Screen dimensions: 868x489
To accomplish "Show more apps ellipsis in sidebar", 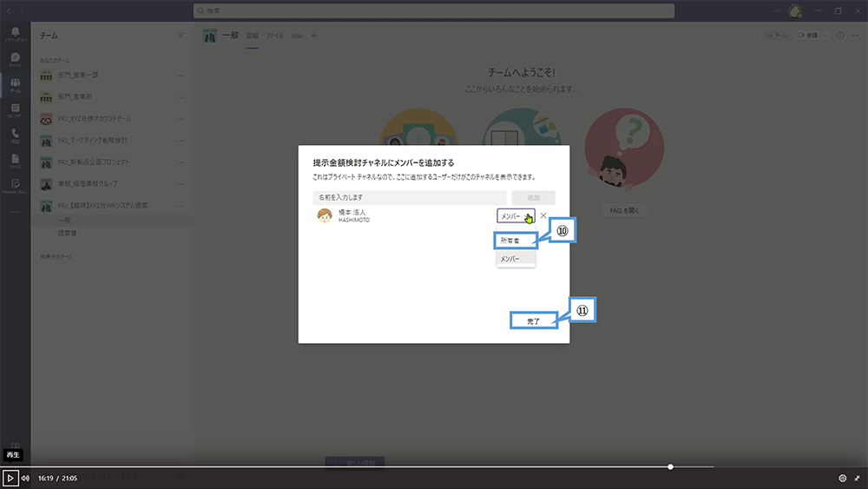I will click(15, 212).
